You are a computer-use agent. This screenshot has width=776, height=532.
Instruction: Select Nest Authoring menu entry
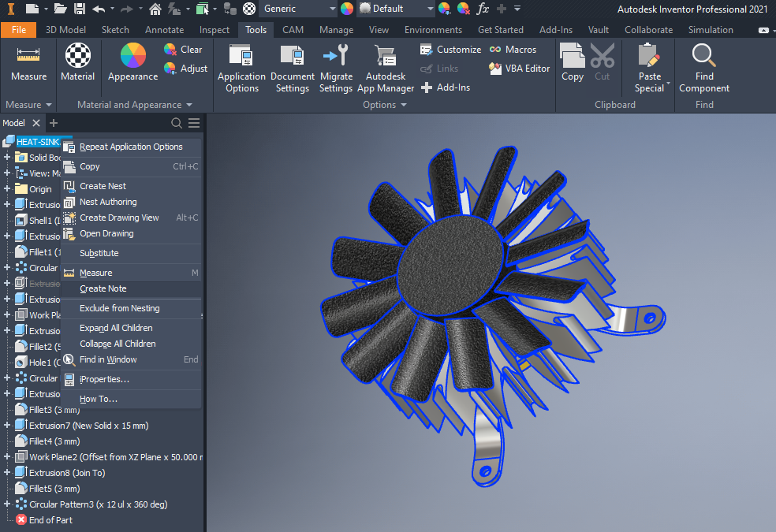[131, 202]
